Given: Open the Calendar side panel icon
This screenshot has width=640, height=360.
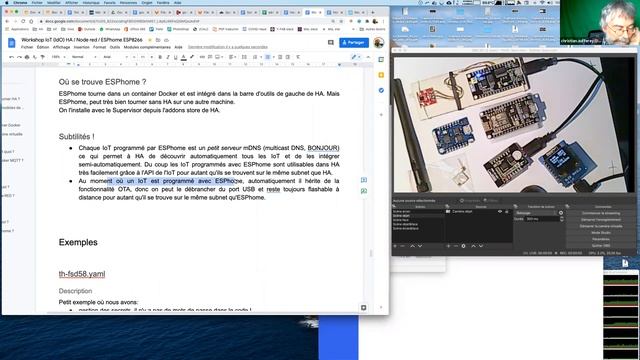Looking at the screenshot, I should pyautogui.click(x=381, y=60).
